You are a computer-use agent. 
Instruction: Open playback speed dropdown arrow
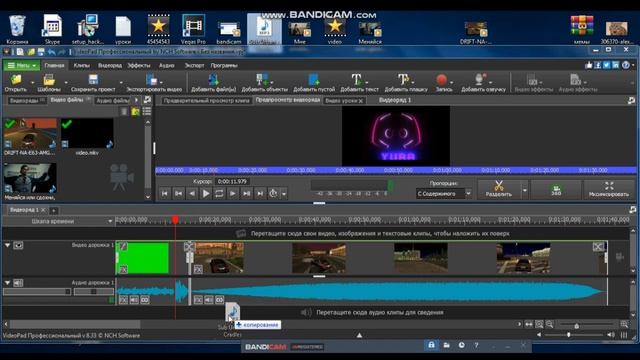pos(284,194)
